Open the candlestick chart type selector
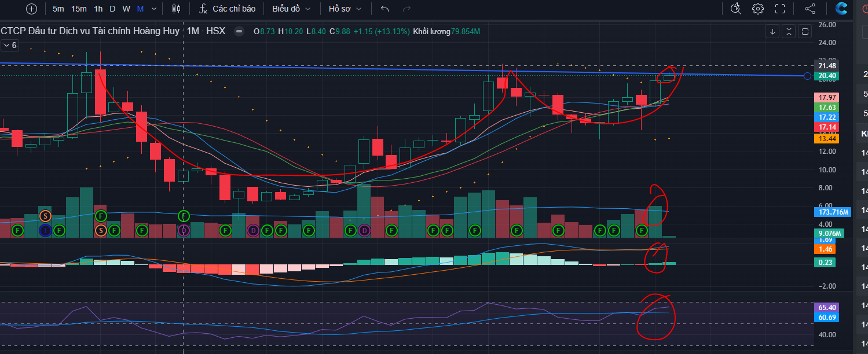The image size is (868, 354). coord(176,9)
